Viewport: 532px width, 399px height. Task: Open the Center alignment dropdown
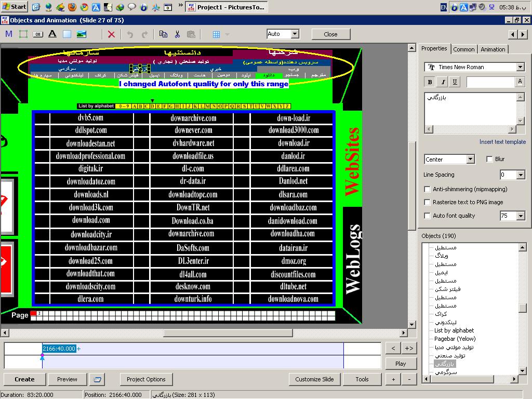point(470,159)
